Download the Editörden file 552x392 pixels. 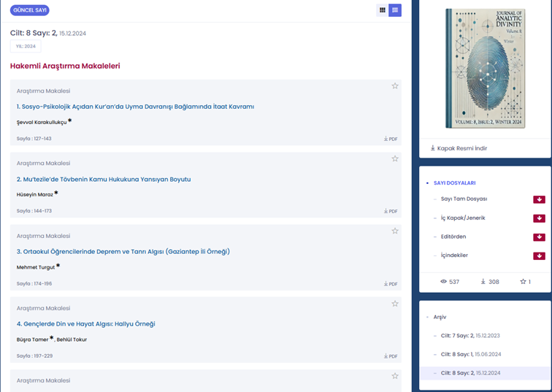tap(539, 237)
